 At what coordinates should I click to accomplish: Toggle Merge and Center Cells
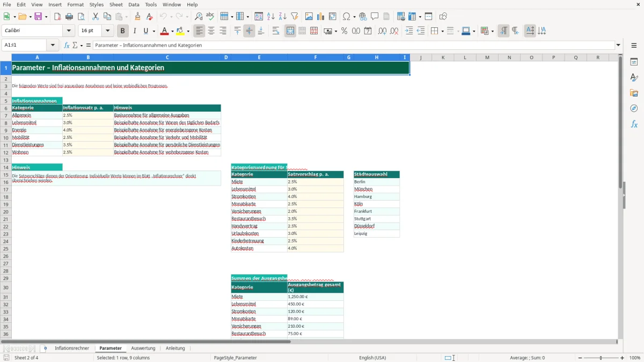[x=290, y=31]
